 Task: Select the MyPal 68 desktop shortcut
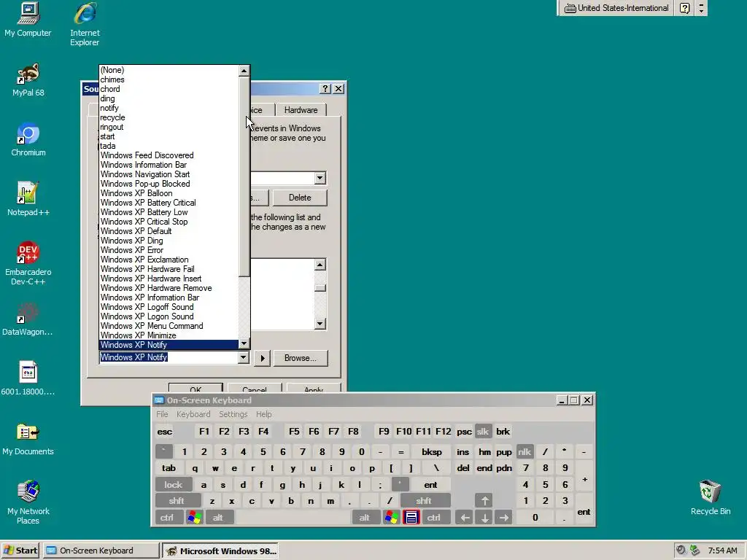[28, 79]
